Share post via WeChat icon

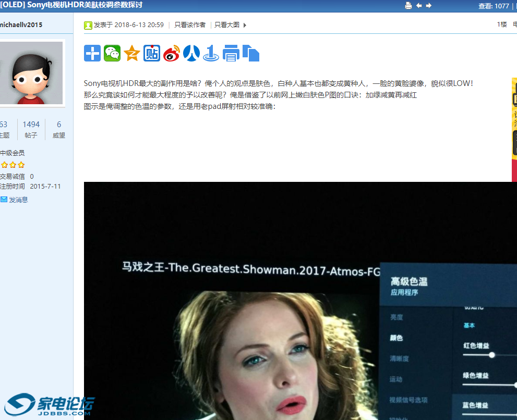pyautogui.click(x=112, y=53)
